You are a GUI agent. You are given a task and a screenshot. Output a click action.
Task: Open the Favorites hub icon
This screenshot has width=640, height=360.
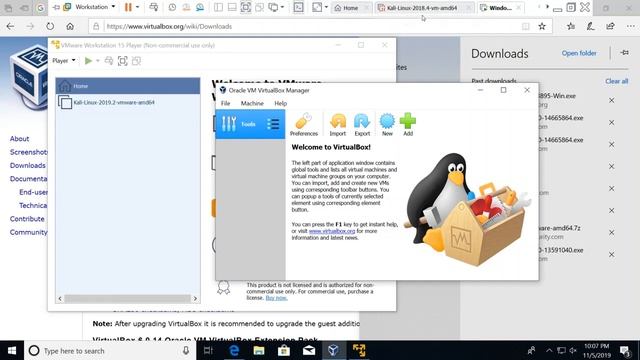click(x=571, y=26)
